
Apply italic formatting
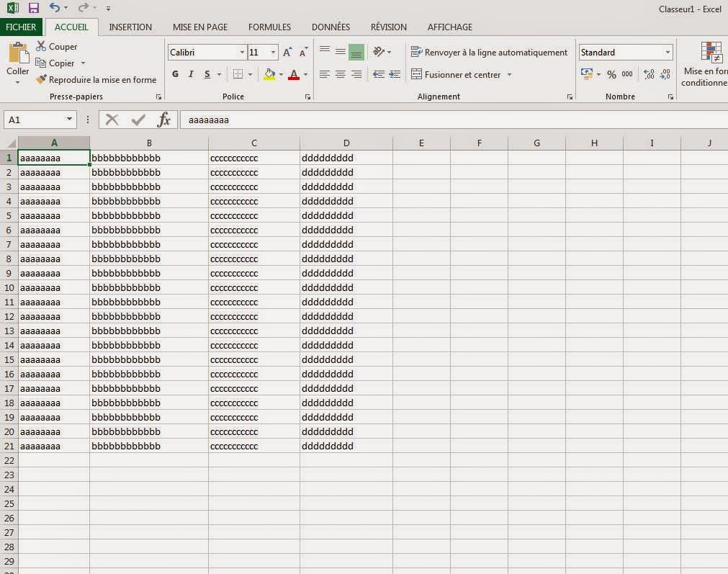click(191, 74)
